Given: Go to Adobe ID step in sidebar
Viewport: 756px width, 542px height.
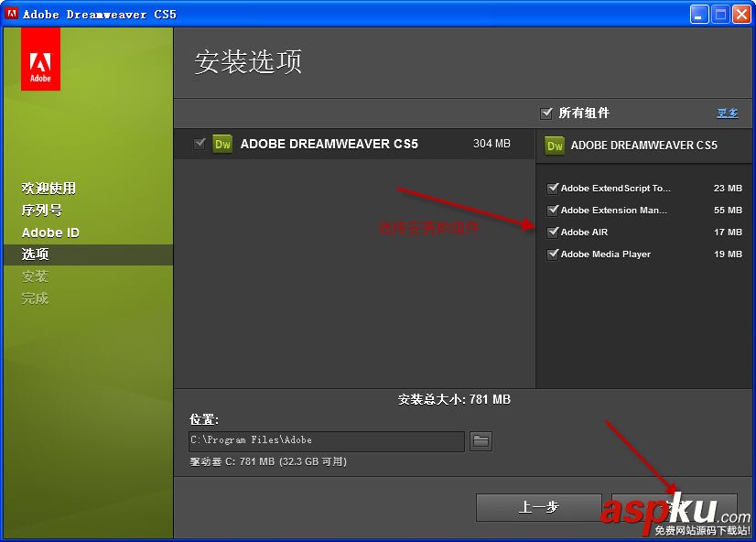Looking at the screenshot, I should coord(50,233).
